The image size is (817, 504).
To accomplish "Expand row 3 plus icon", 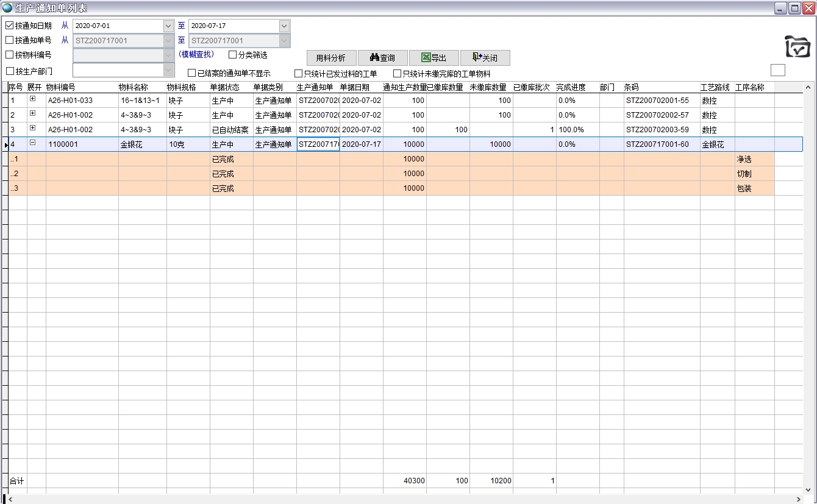I will (33, 129).
